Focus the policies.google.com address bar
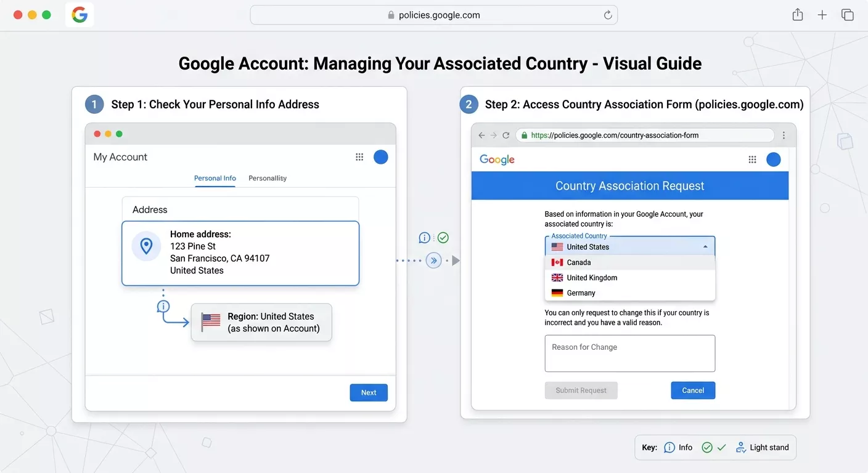868x473 pixels. point(434,15)
